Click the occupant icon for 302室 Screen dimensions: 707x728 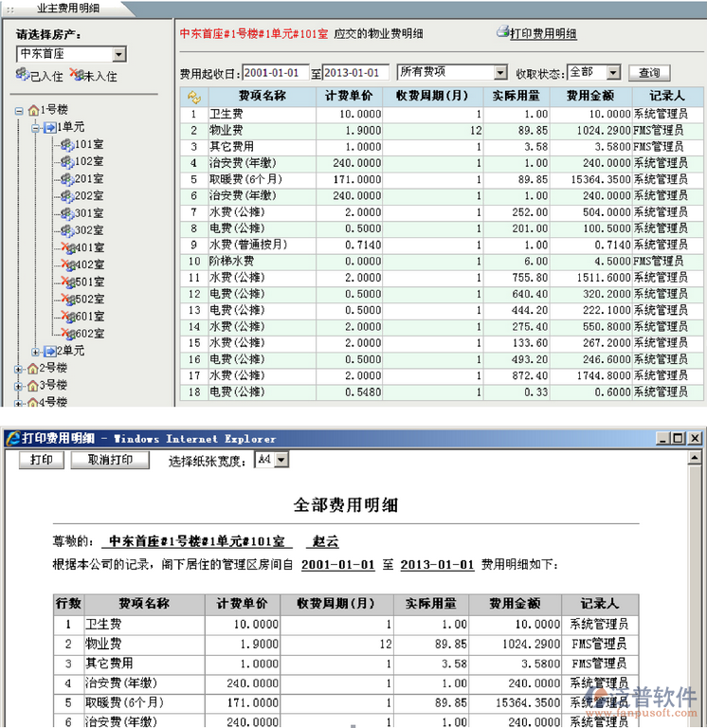67,230
